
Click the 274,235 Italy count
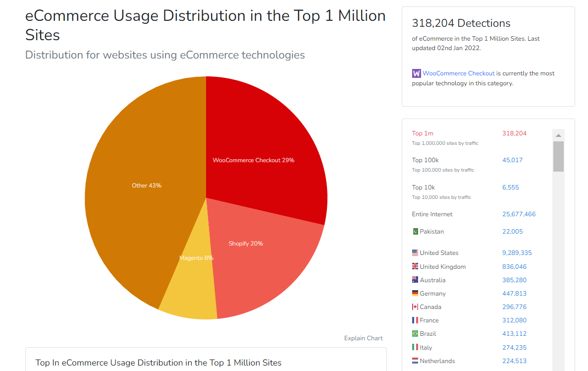point(514,347)
